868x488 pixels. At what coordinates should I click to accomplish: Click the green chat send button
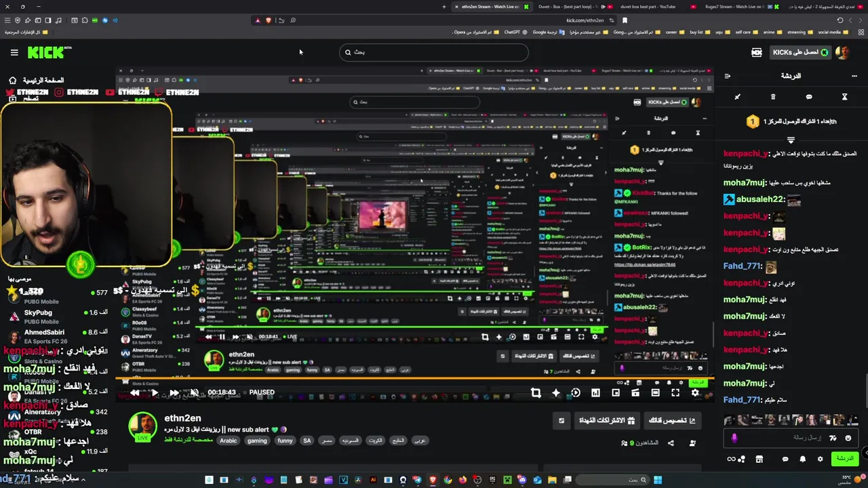845,459
